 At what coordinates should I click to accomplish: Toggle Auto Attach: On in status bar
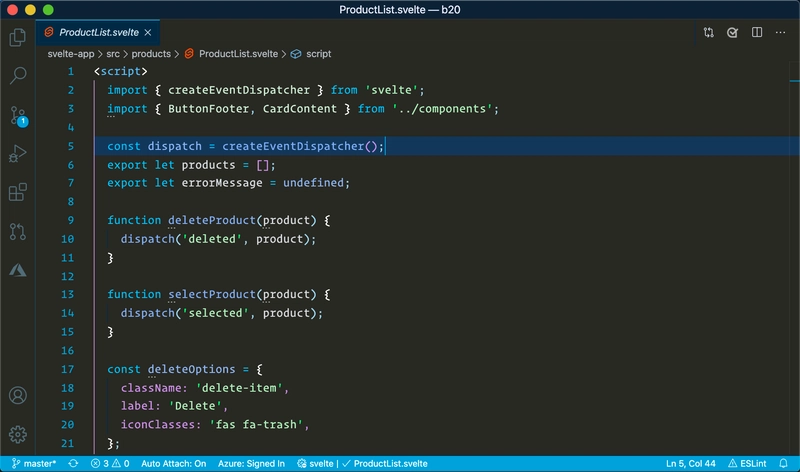[173, 463]
